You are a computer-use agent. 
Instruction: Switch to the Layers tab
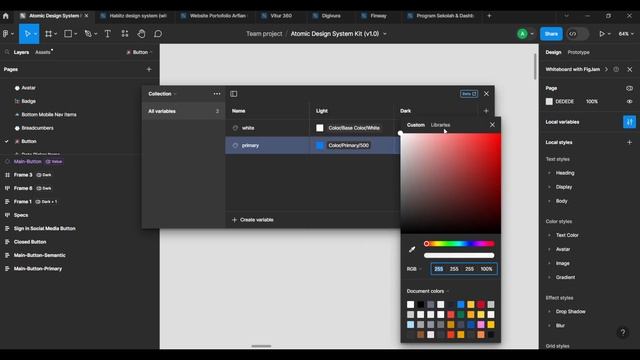click(21, 52)
